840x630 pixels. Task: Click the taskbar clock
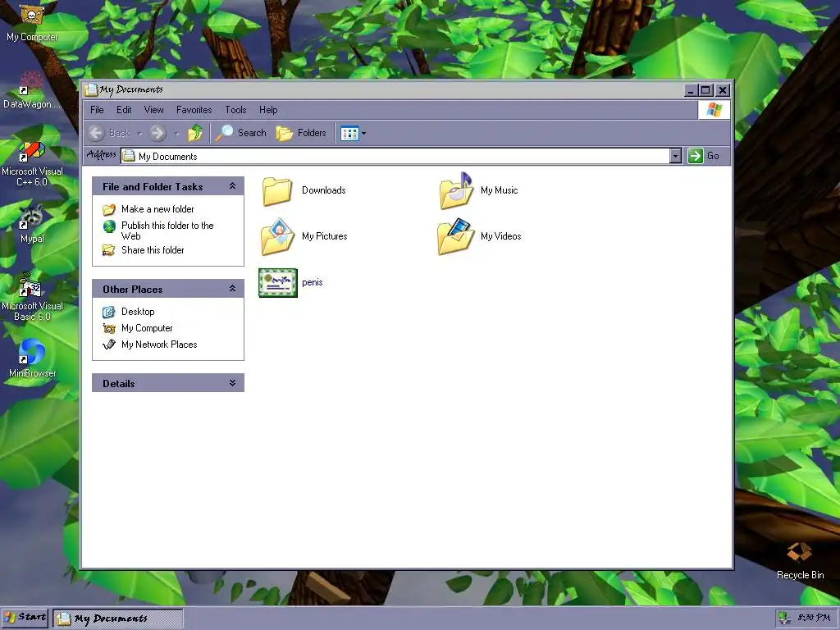[x=815, y=619]
